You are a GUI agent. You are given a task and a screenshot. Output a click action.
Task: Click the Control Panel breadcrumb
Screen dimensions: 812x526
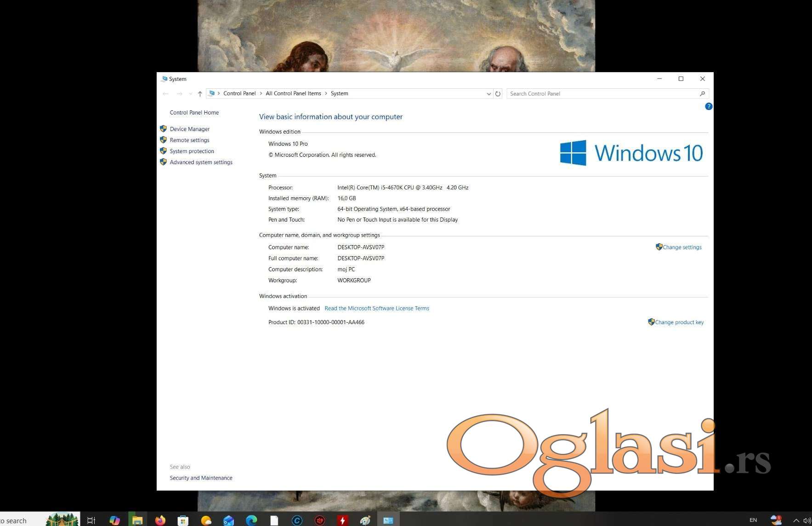(239, 94)
